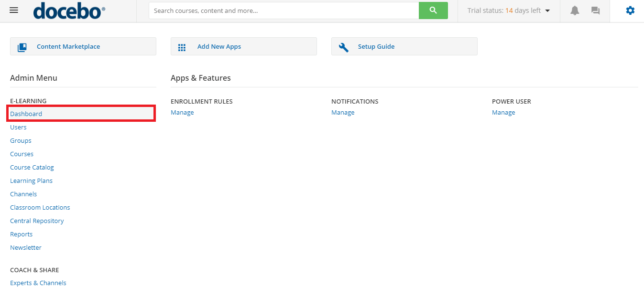
Task: Open Channels link
Action: point(23,194)
